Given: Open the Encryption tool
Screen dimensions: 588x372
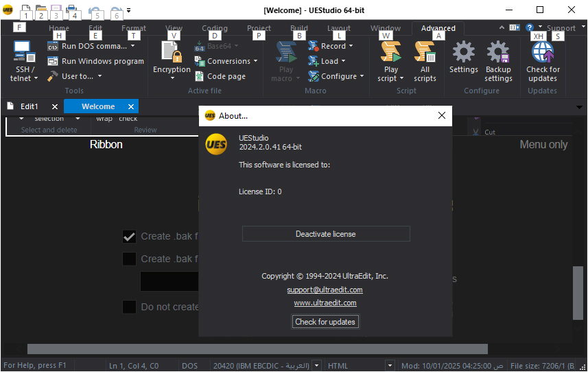Looking at the screenshot, I should (172, 60).
